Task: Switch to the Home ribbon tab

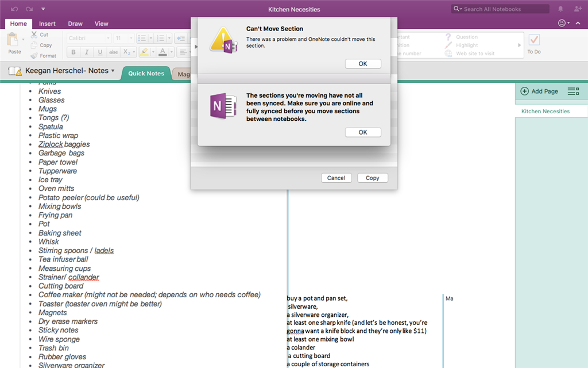Action: [x=18, y=24]
